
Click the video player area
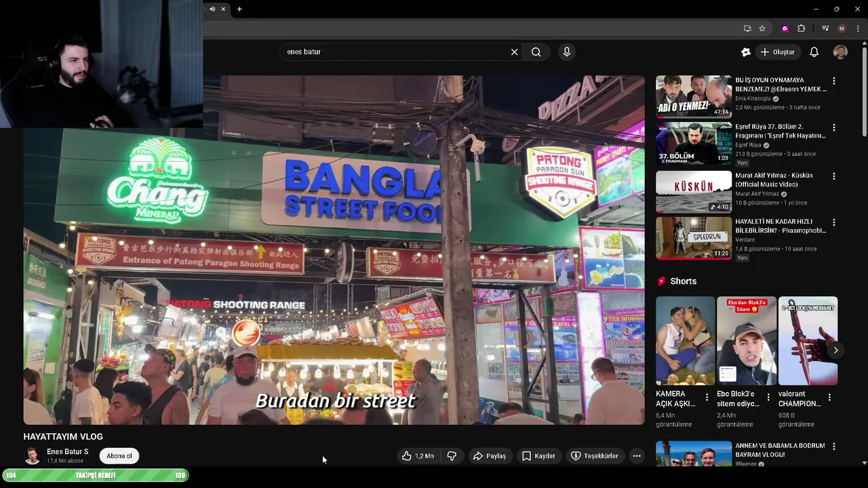tap(334, 249)
